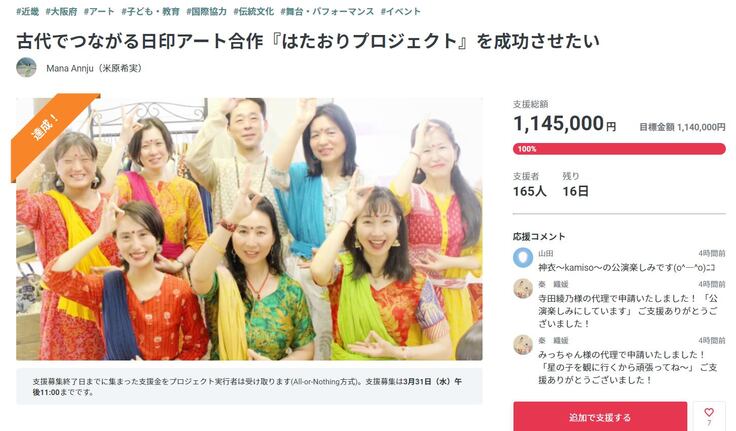This screenshot has height=431, width=736.
Task: Open the #伝統文化 tag
Action: 253,12
